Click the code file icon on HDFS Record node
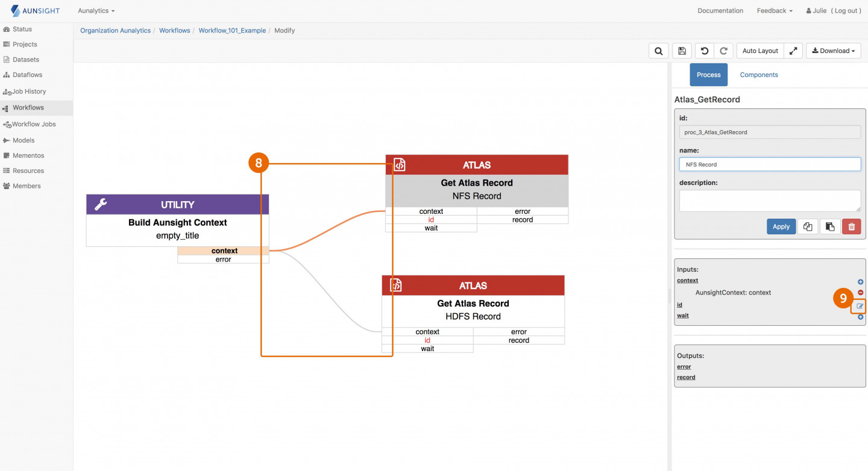Screen dimensions: 868x471 pyautogui.click(x=396, y=285)
